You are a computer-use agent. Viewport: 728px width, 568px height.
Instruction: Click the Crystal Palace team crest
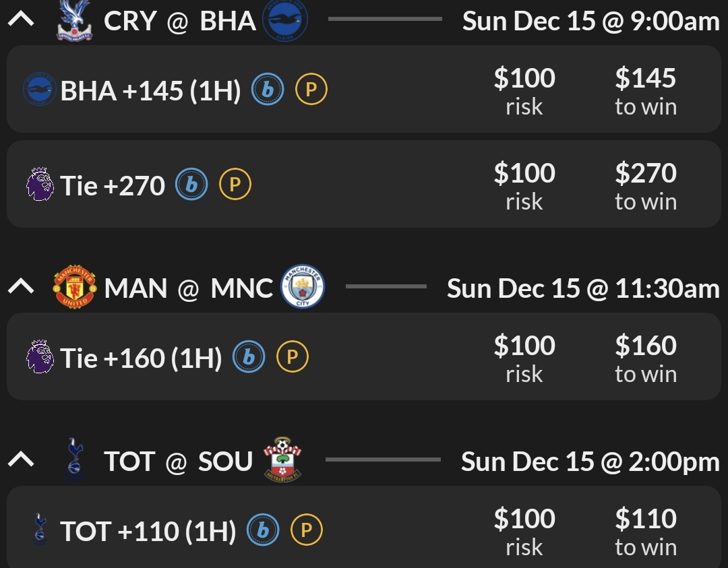pos(75,20)
